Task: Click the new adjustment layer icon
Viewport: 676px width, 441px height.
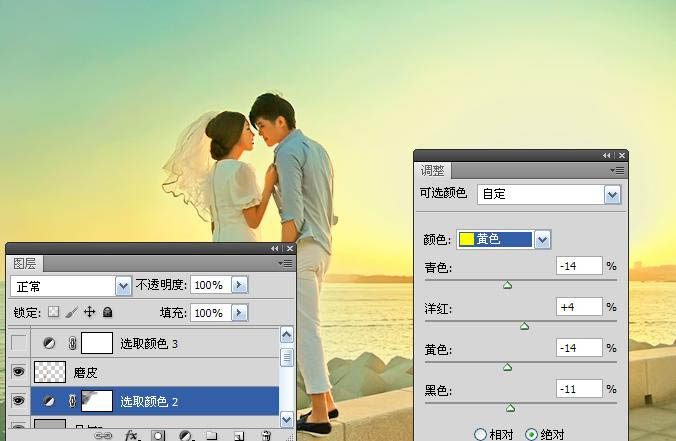Action: (x=185, y=436)
